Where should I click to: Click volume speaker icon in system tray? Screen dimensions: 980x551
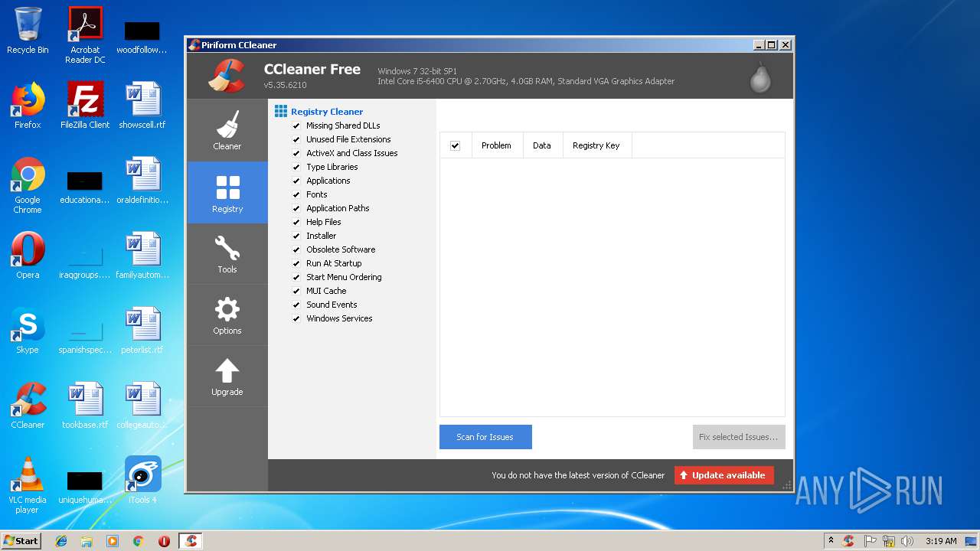point(907,541)
